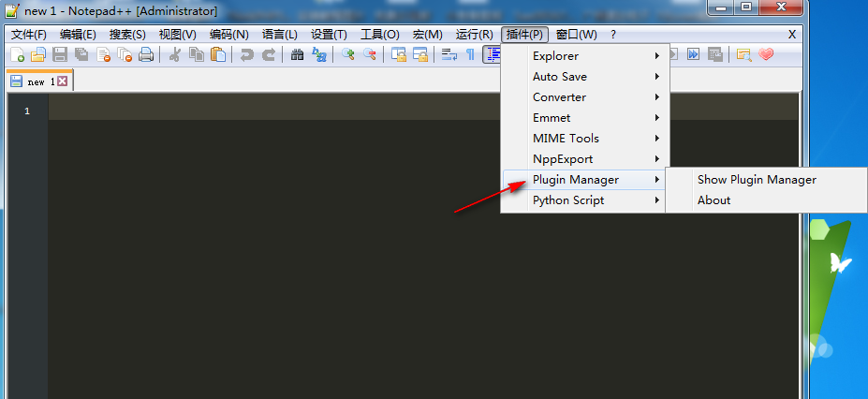Open the 视图(V) menu
The image size is (868, 399).
click(178, 35)
